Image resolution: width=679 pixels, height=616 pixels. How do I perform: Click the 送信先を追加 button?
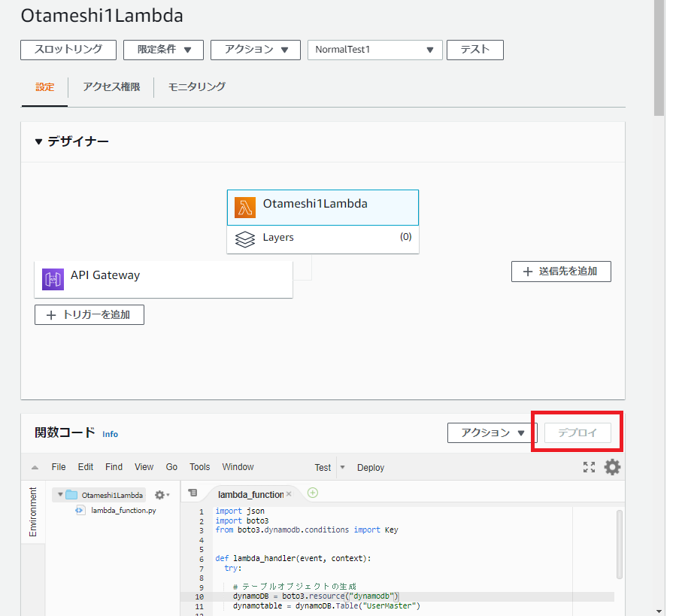561,272
